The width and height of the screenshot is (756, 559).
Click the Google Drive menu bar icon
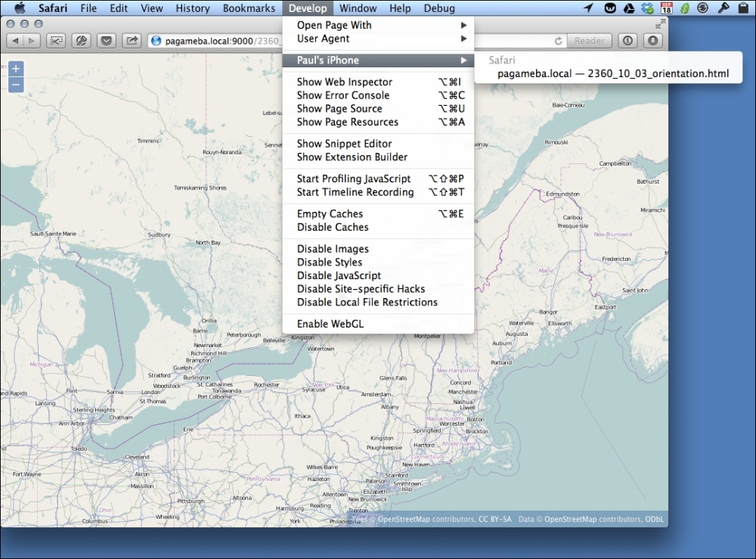629,8
